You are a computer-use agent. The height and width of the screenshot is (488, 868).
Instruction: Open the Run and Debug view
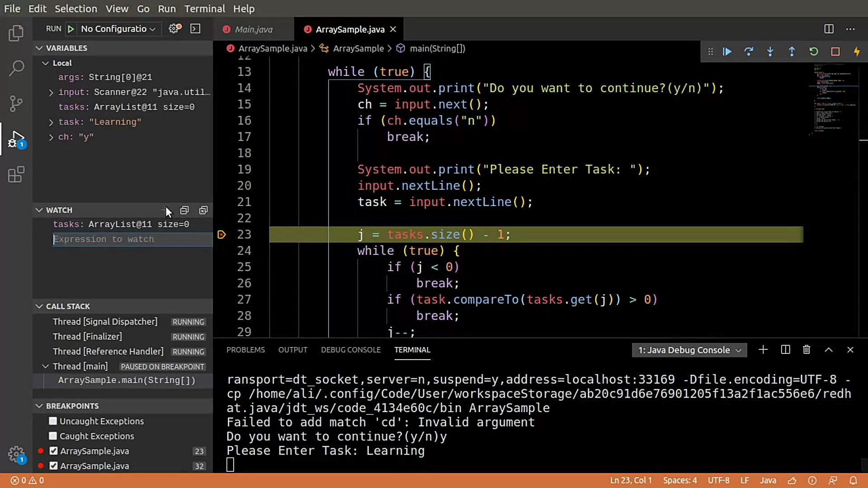[x=16, y=139]
